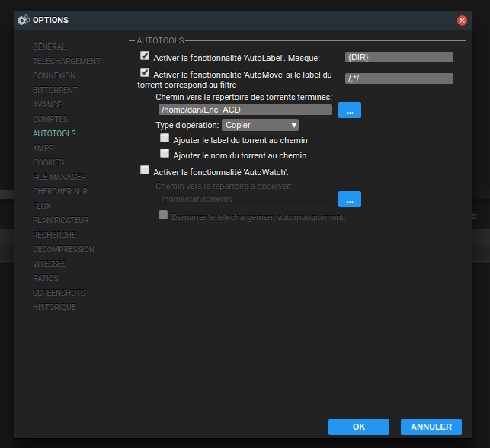Browse for the finished torrents directory

[350, 110]
